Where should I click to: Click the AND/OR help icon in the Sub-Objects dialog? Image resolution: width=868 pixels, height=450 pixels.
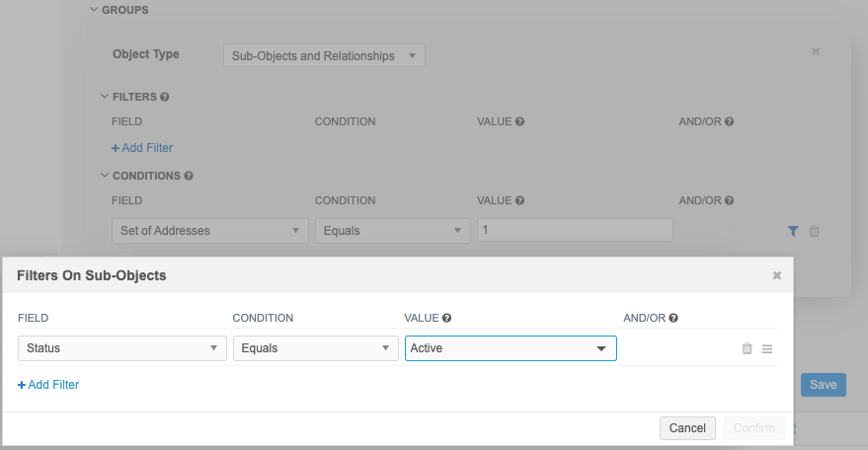click(x=673, y=319)
